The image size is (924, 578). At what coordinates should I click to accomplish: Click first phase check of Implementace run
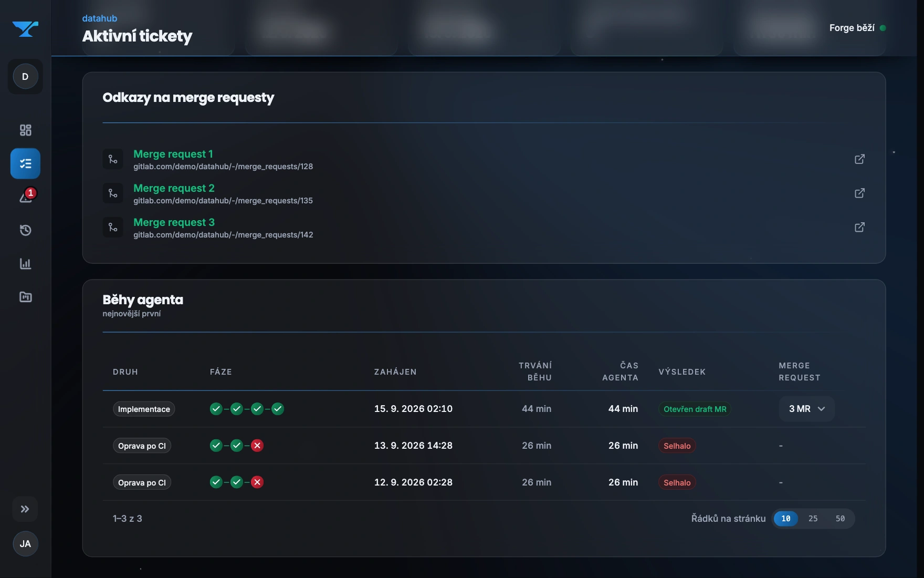(x=216, y=409)
